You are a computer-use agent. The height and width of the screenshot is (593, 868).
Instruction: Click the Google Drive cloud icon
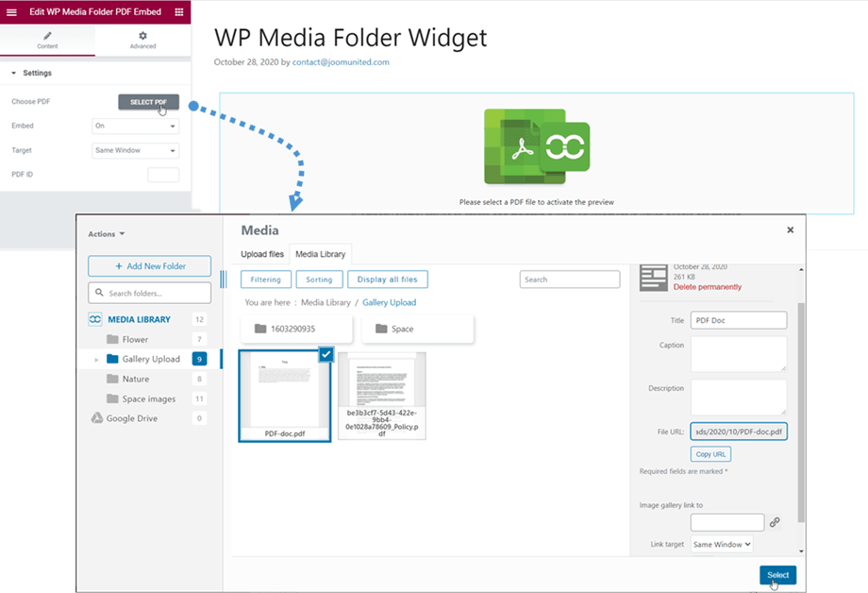click(x=95, y=418)
